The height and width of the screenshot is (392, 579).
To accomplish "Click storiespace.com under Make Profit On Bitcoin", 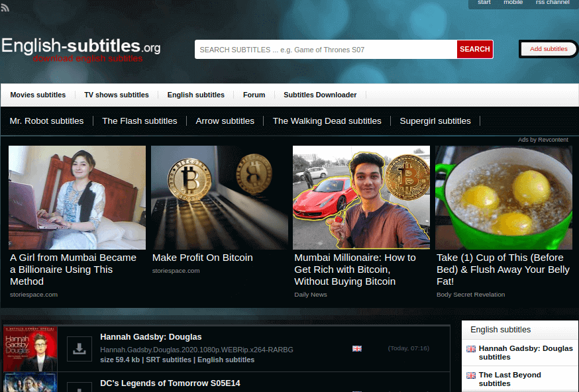I will (x=176, y=271).
